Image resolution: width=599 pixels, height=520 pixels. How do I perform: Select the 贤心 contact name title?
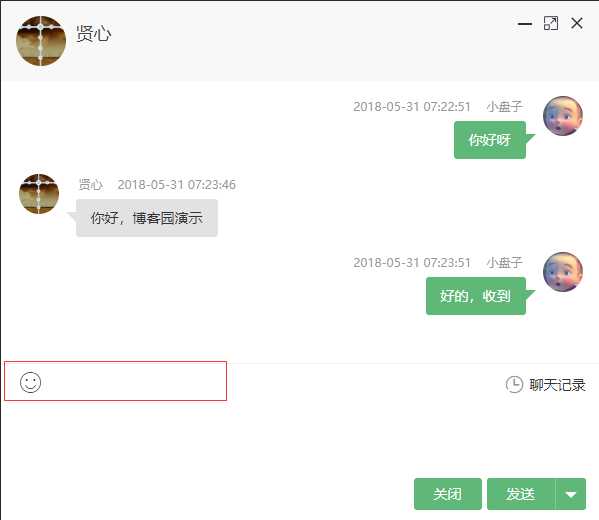94,34
